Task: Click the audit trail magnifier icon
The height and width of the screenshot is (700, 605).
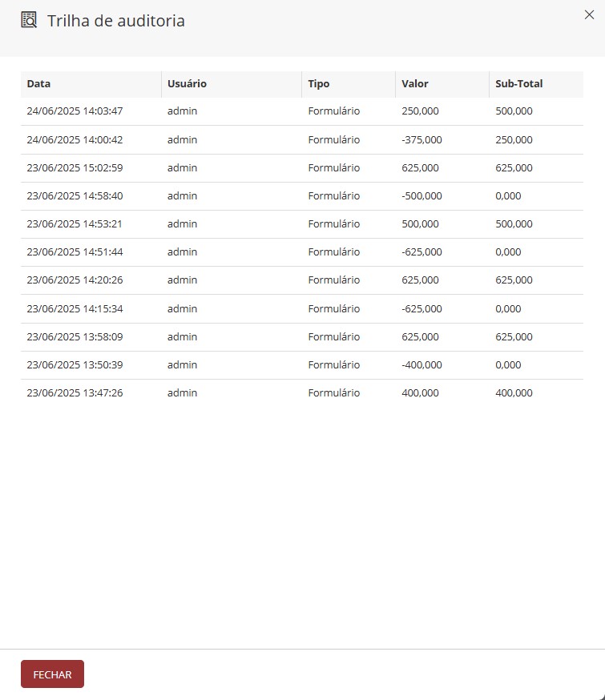Action: 29,20
